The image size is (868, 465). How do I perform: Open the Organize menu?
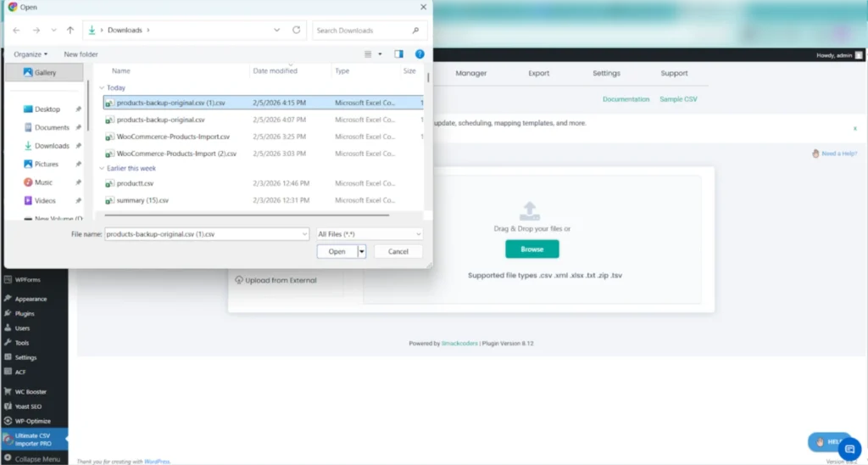(31, 54)
